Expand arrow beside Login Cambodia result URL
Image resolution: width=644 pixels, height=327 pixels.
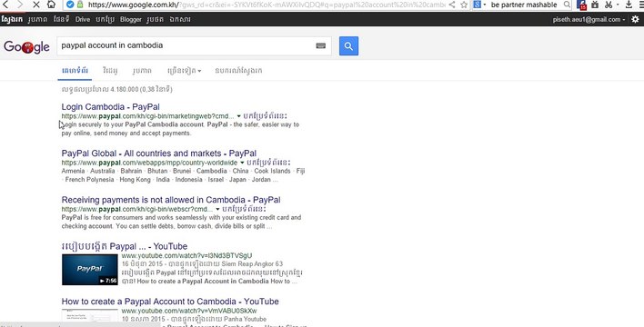238,116
